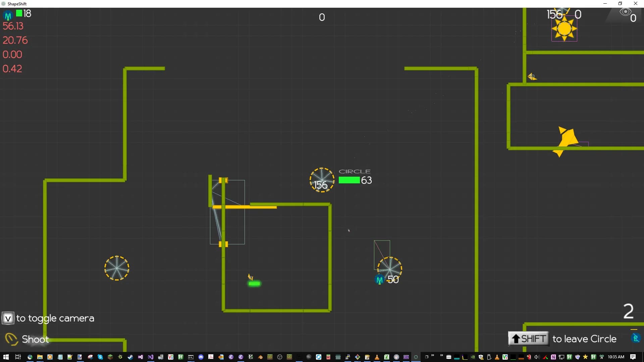This screenshot has height=362, width=644.
Task: Click the dashed circle turret at far left
Action: pos(117,268)
